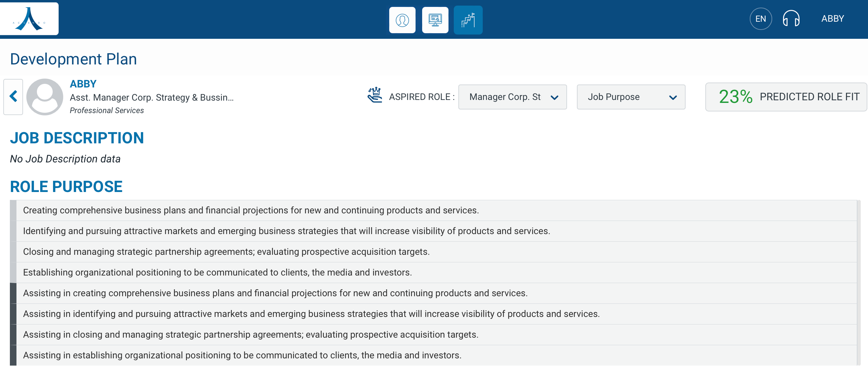Open the profile head icon tab
This screenshot has height=384, width=868.
402,20
